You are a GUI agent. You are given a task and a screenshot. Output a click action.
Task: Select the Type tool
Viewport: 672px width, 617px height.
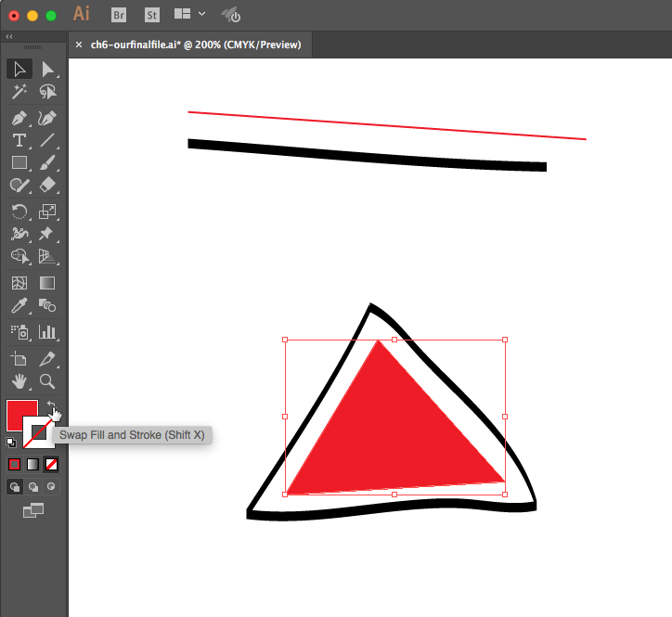18,141
